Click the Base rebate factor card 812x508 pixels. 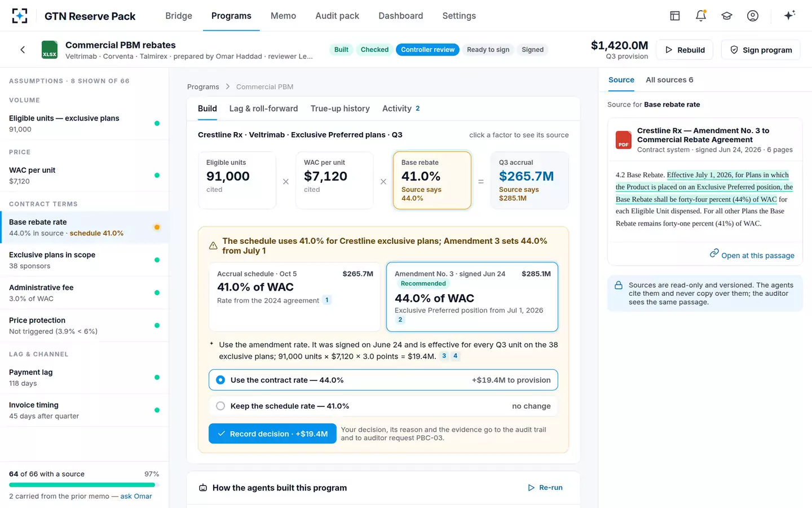pos(432,180)
